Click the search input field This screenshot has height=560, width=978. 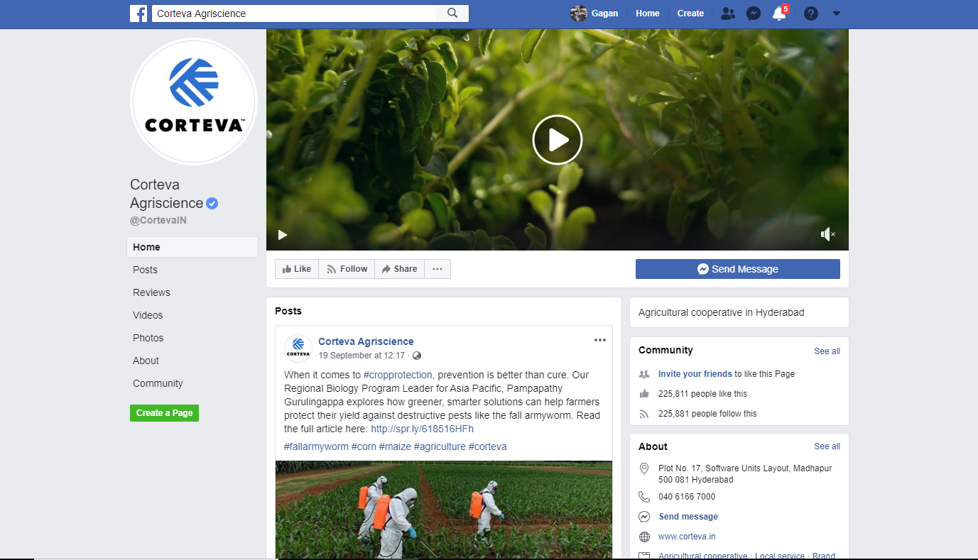click(x=294, y=13)
